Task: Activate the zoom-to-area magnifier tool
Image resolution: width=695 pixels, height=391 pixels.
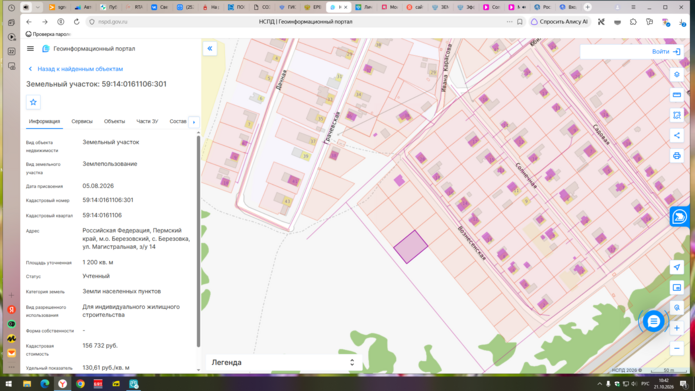Action: click(x=676, y=307)
